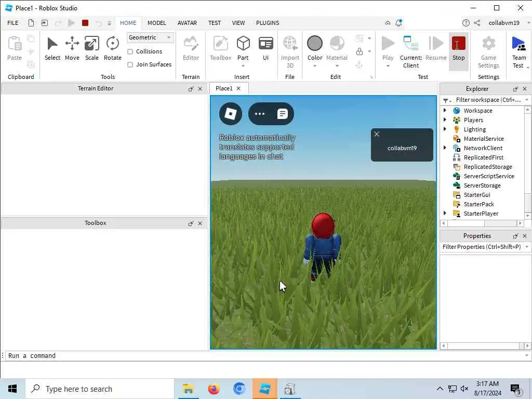The width and height of the screenshot is (532, 399).
Task: Click the Current Client view button
Action: tap(411, 52)
